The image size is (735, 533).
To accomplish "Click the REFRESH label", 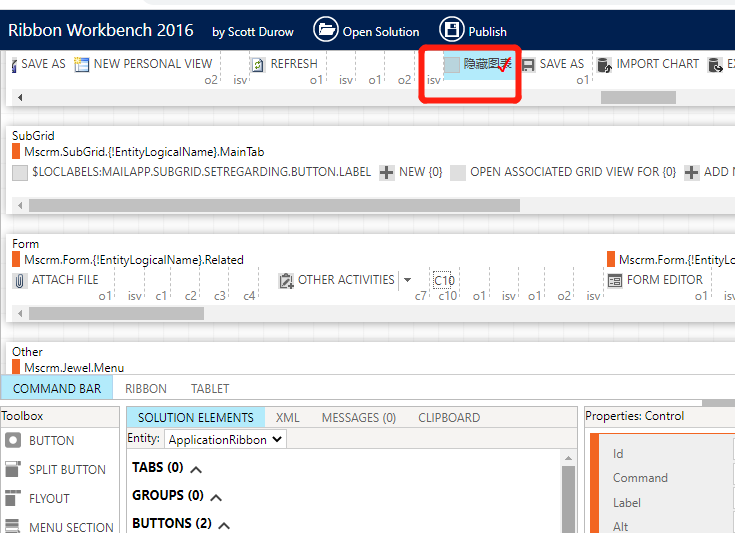I will point(294,64).
